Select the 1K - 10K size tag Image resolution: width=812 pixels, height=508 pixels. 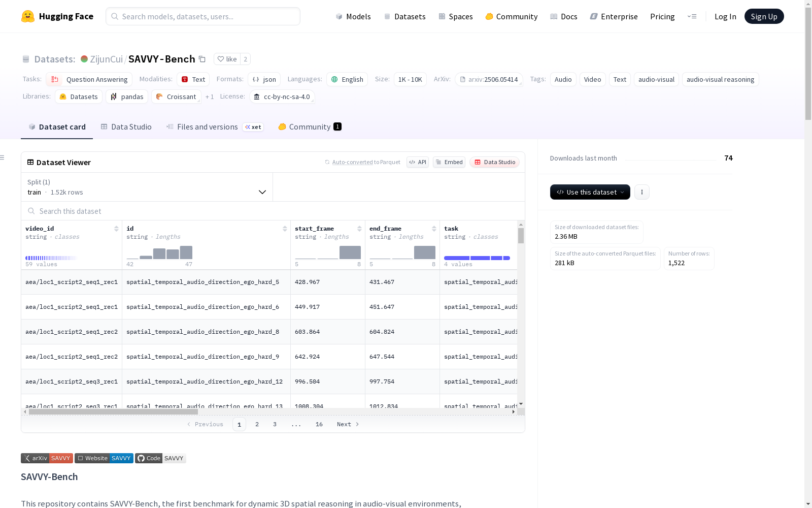[410, 79]
